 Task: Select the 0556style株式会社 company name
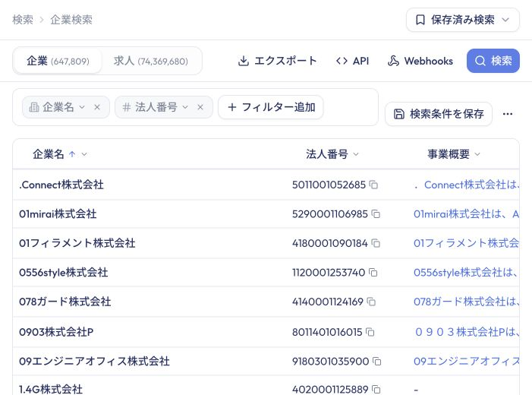[64, 273]
